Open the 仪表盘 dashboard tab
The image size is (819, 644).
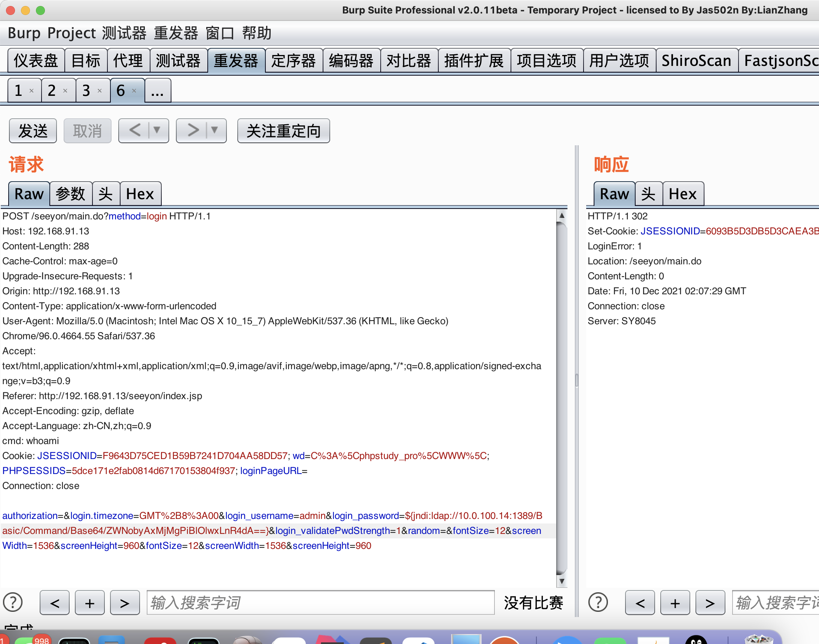click(x=36, y=60)
